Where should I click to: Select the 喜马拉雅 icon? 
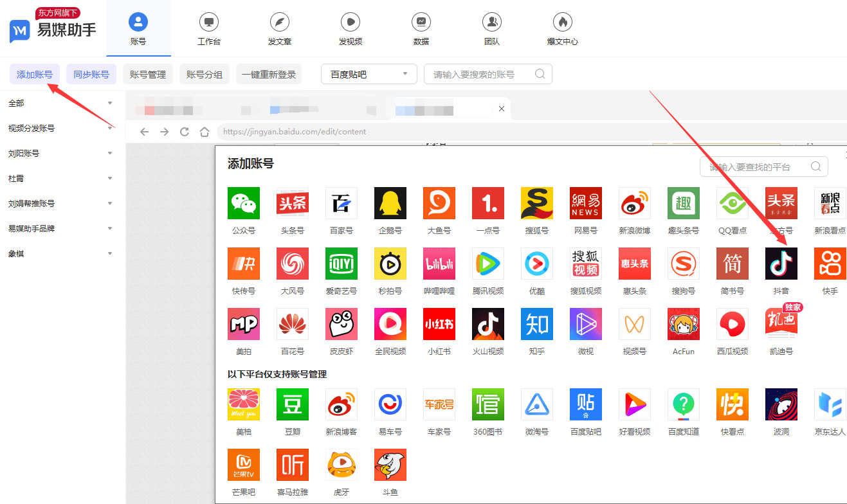click(292, 465)
